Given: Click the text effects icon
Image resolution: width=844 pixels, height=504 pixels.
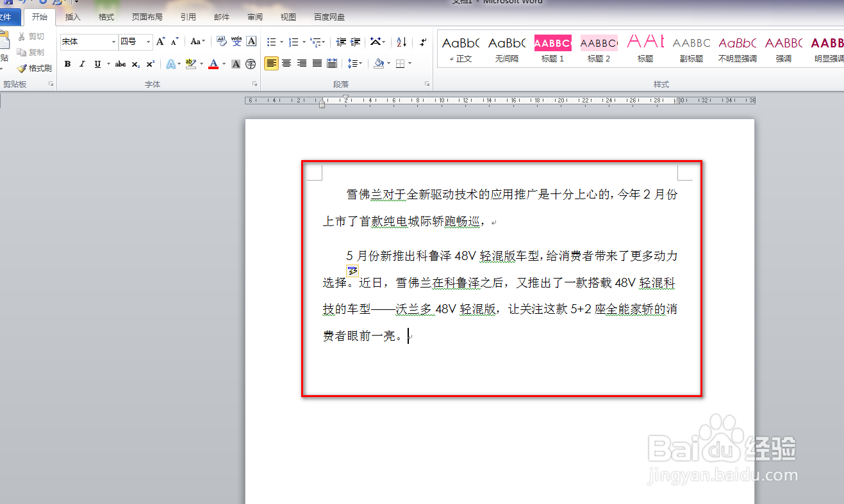Looking at the screenshot, I should (x=170, y=64).
